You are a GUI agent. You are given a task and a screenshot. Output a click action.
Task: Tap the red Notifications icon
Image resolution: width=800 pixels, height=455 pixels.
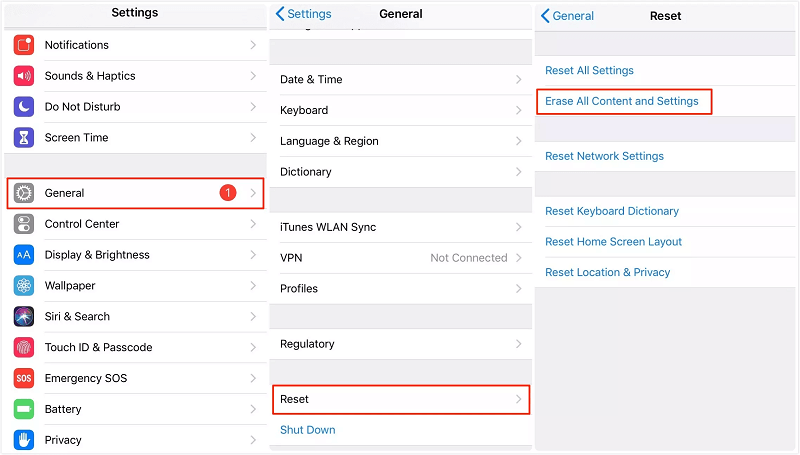[x=24, y=45]
